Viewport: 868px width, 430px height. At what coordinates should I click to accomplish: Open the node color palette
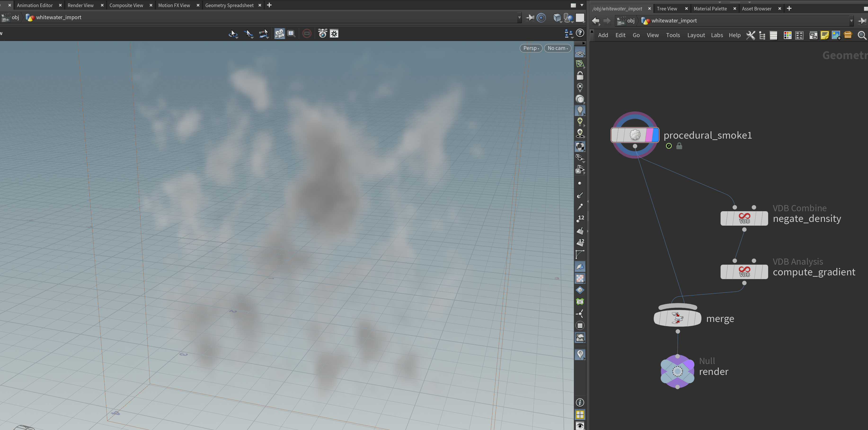[788, 35]
